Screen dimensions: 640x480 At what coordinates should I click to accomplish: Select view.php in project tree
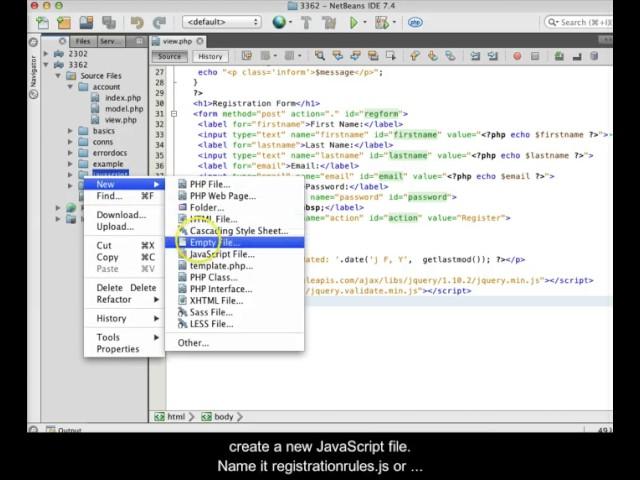tap(120, 120)
